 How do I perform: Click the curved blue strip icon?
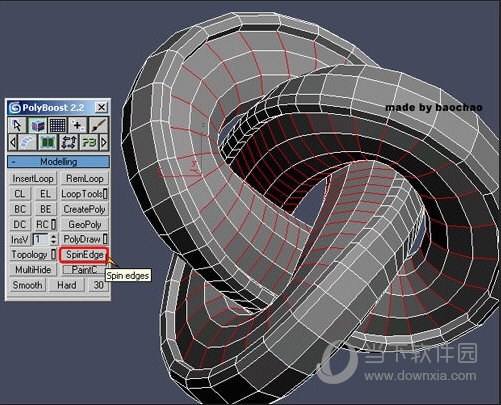(x=27, y=142)
